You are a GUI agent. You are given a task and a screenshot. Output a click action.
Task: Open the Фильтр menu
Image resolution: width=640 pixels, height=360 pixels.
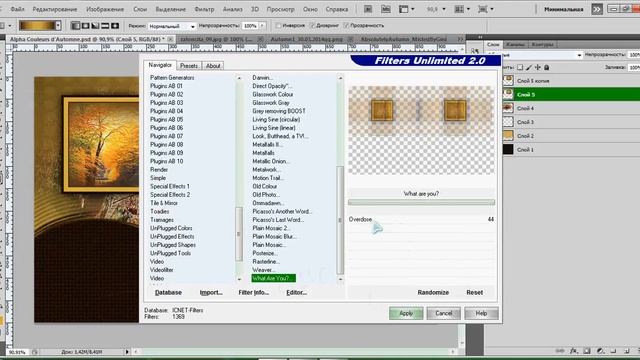(204, 9)
